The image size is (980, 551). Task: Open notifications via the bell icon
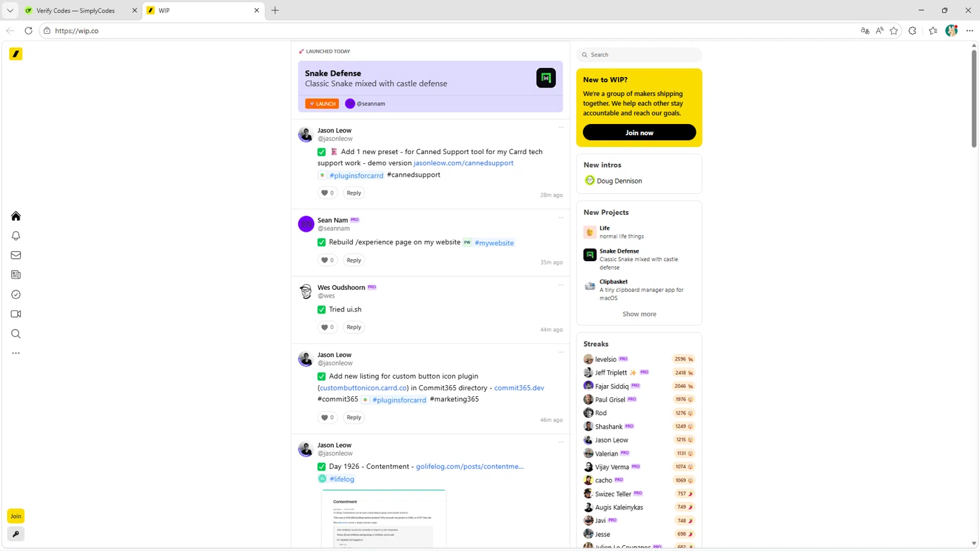point(16,236)
